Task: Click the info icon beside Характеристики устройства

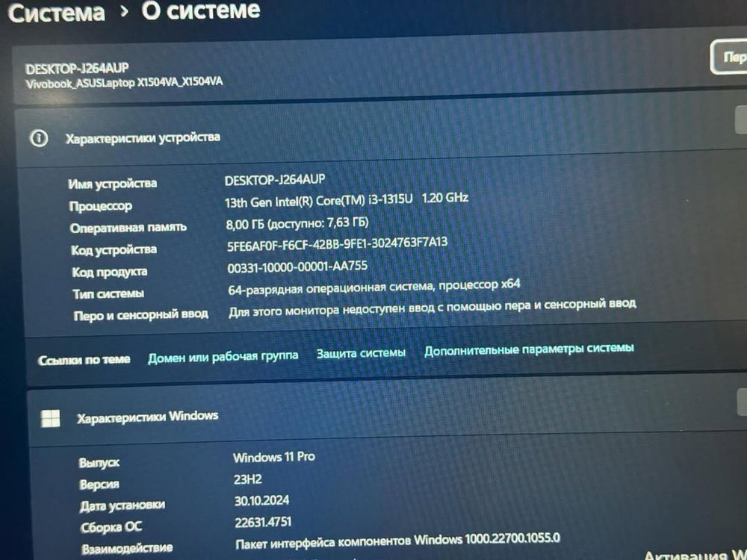Action: 39,139
